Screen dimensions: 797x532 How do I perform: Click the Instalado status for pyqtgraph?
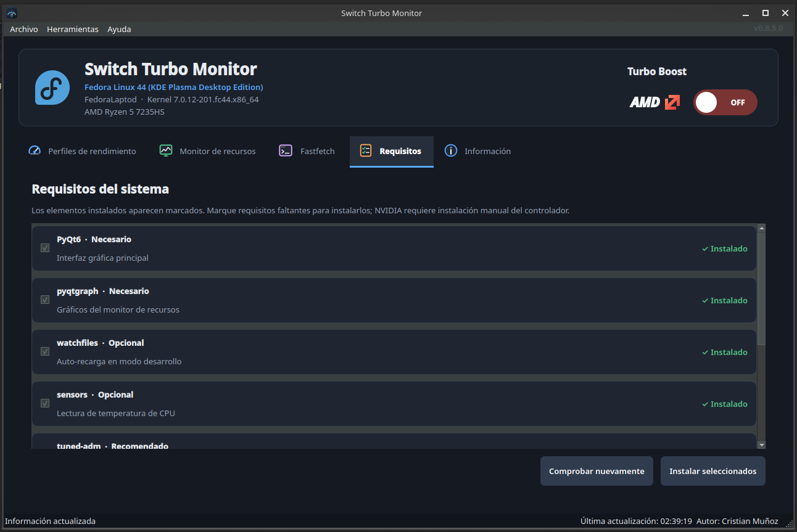click(x=725, y=301)
